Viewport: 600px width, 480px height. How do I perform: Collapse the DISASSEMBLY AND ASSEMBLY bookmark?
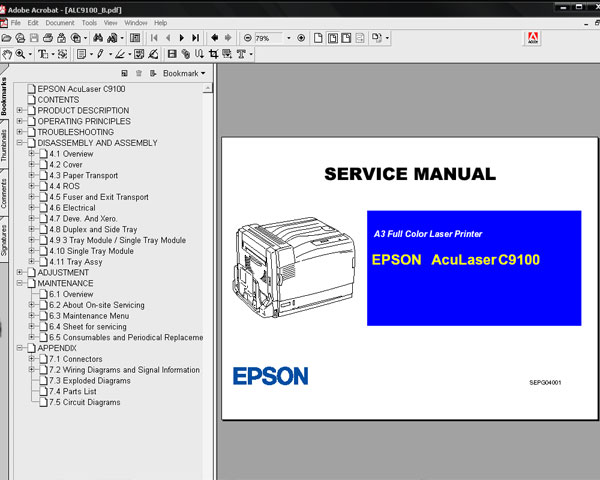20,143
